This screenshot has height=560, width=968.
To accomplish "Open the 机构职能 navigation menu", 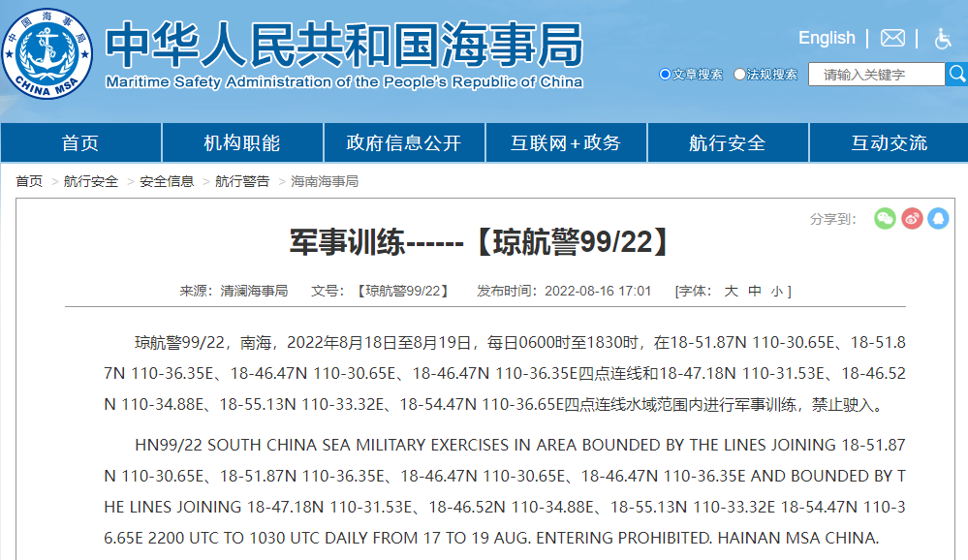I will pos(241,141).
